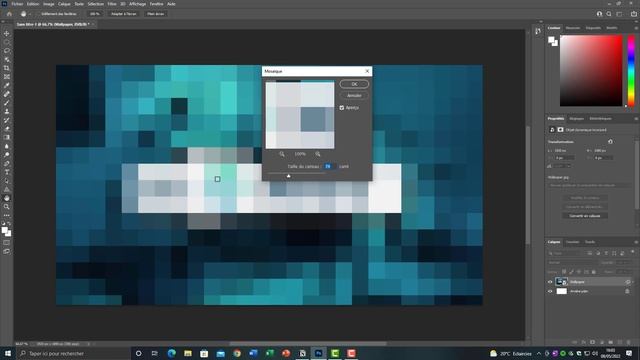Add layer mask icon in Calques footer
640x360 pixels.
pyautogui.click(x=592, y=342)
